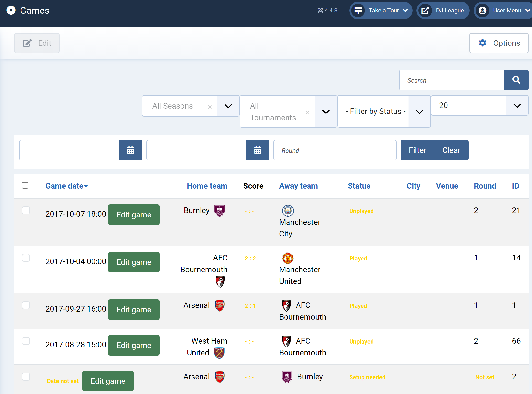532x394 pixels.
Task: Click Arsenal crest in the 2017-09-27 row
Action: pyautogui.click(x=220, y=306)
